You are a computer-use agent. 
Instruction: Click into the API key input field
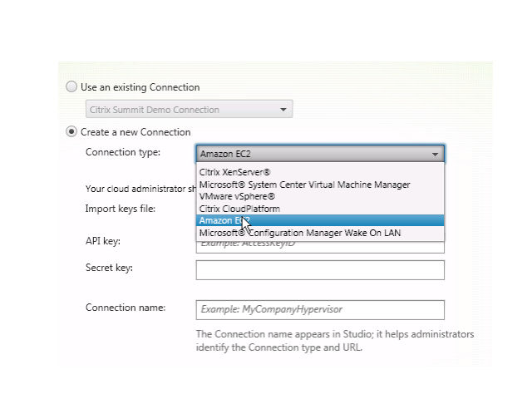point(320,248)
